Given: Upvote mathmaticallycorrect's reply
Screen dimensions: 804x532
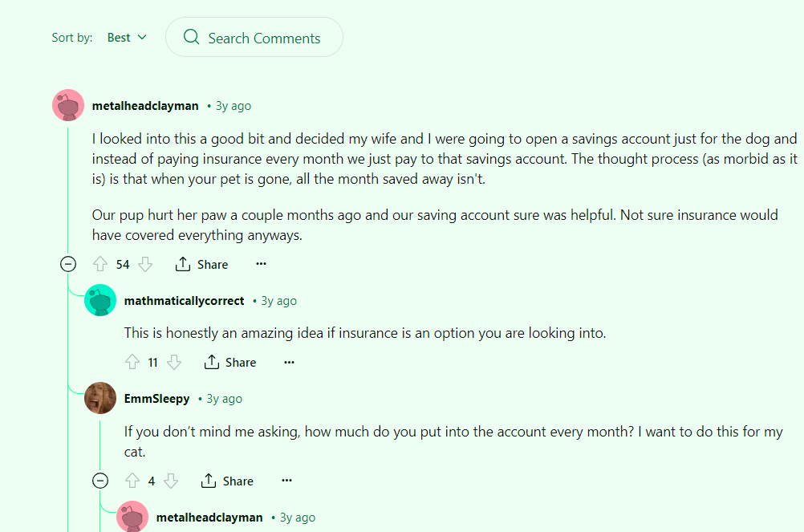Looking at the screenshot, I should coord(132,362).
